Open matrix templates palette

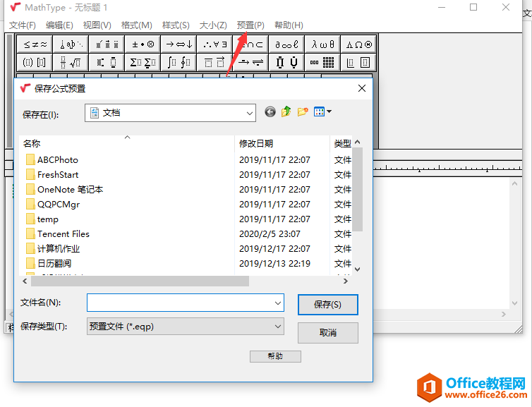pyautogui.click(x=322, y=62)
